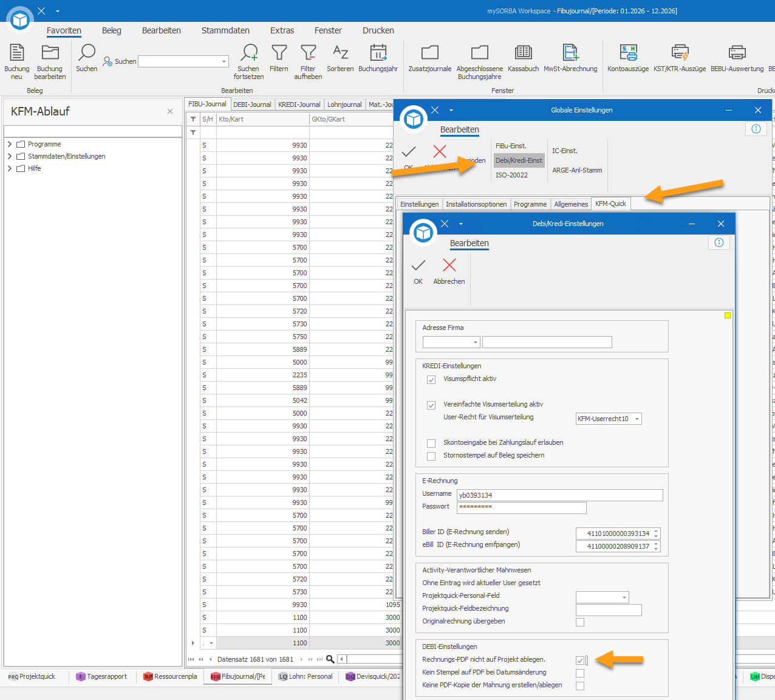Expand the Hilfe tree node
The width and height of the screenshot is (775, 700).
pyautogui.click(x=10, y=168)
